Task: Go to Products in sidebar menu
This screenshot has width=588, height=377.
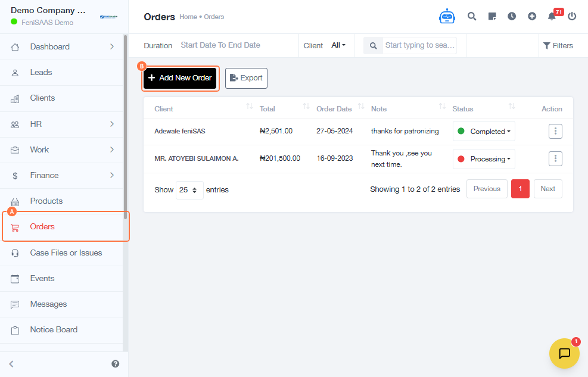Action: pos(46,201)
